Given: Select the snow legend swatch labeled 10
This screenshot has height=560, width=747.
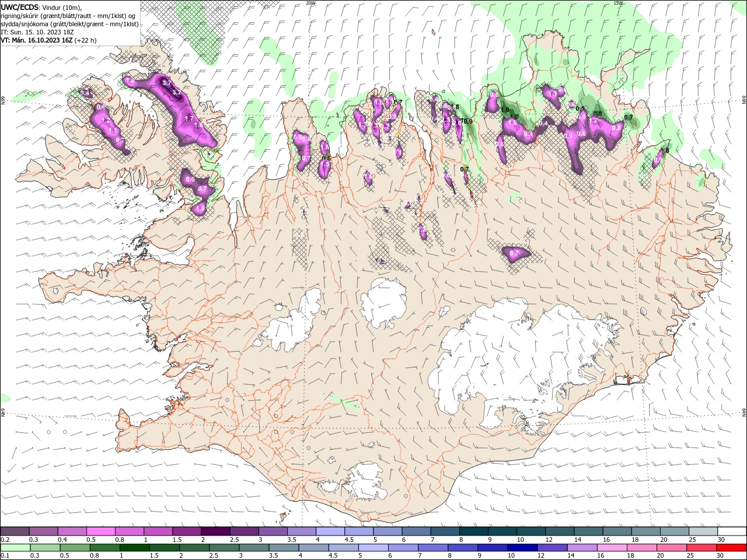Looking at the screenshot, I should coord(530,531).
